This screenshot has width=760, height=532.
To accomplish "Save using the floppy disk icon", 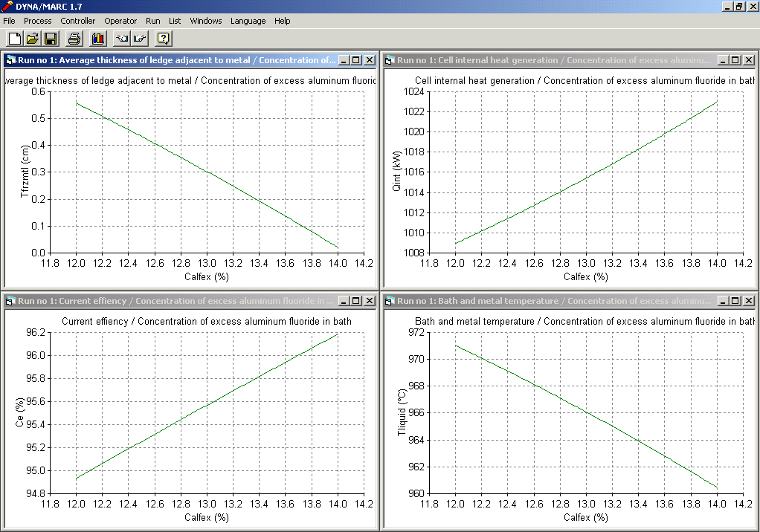I will [x=51, y=39].
